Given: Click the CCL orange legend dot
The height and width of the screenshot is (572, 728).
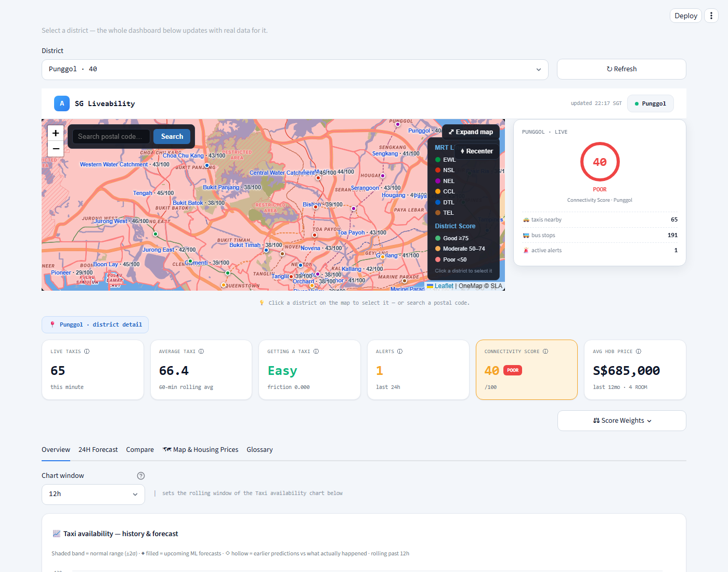Looking at the screenshot, I should (438, 191).
